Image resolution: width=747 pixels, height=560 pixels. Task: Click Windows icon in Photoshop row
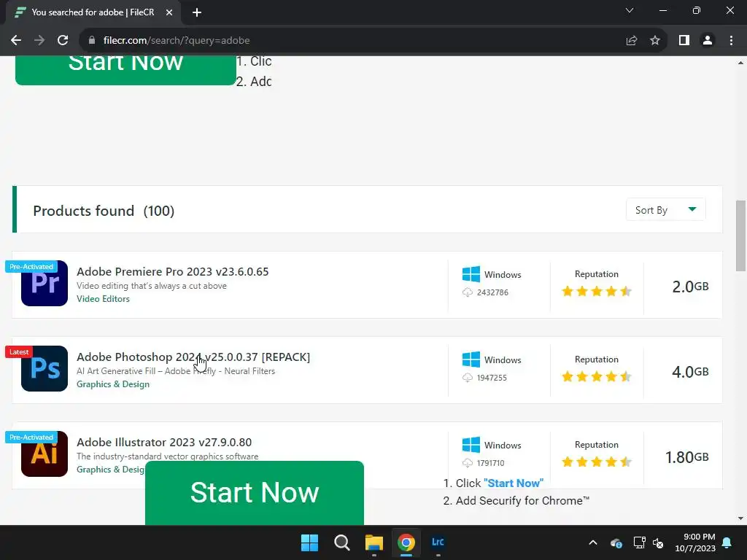(x=471, y=359)
